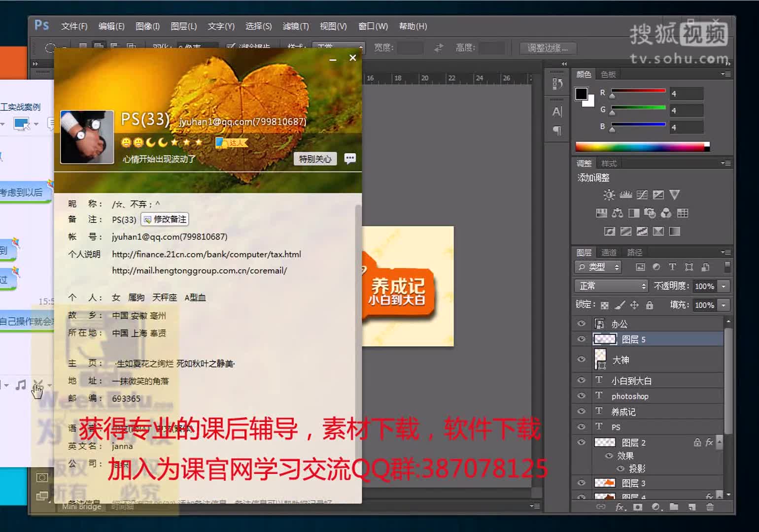Click the 特别关心 button
Viewport: 759px width, 532px height.
pyautogui.click(x=315, y=159)
